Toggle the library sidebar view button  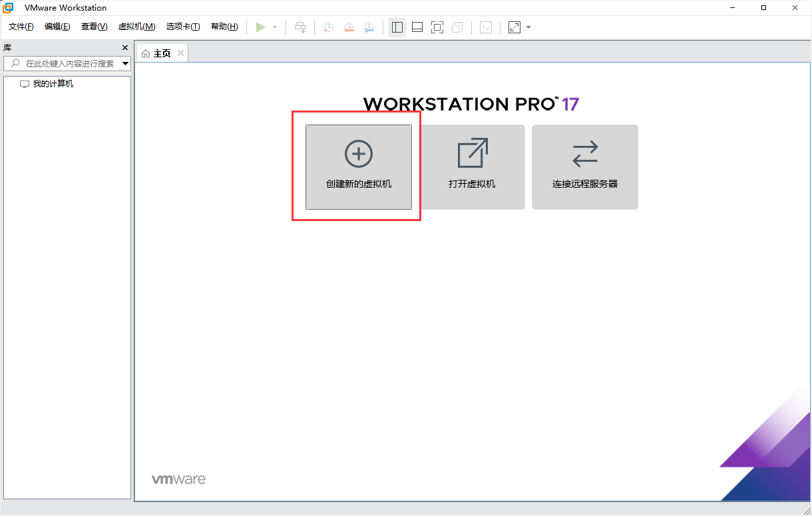pyautogui.click(x=397, y=27)
